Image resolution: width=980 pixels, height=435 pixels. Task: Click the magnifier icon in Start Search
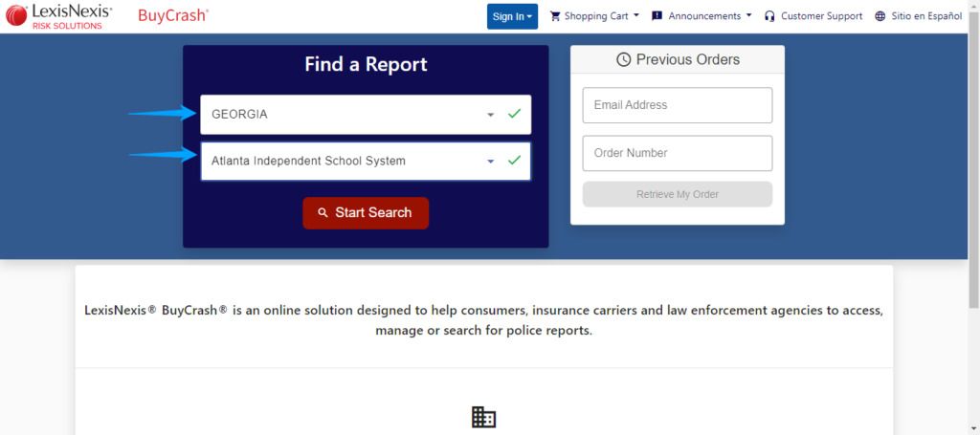point(323,213)
